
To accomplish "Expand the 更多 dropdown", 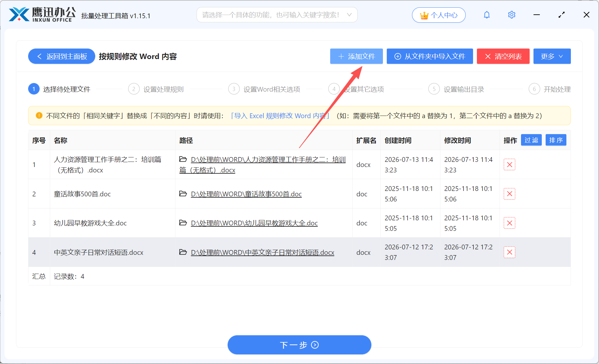I will (x=552, y=57).
